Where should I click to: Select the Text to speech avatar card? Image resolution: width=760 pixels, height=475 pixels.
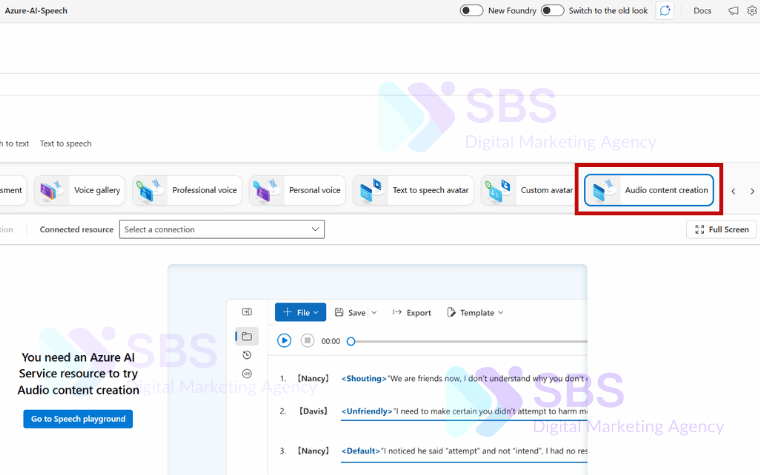point(413,190)
